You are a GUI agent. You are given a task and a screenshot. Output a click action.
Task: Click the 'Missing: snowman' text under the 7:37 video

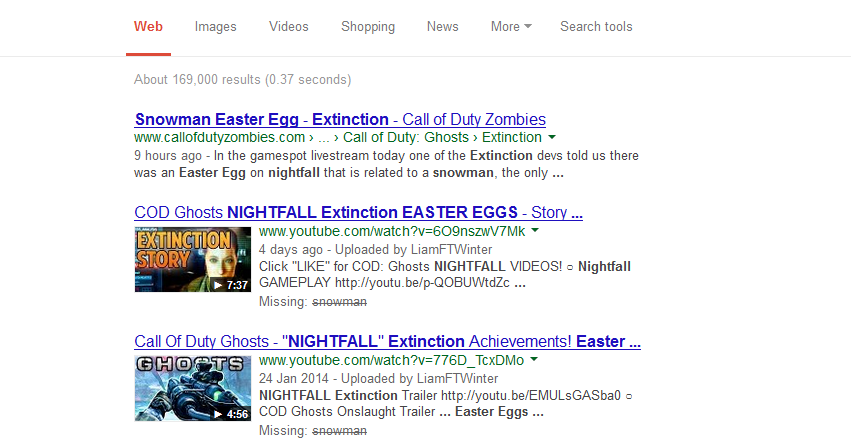(313, 301)
